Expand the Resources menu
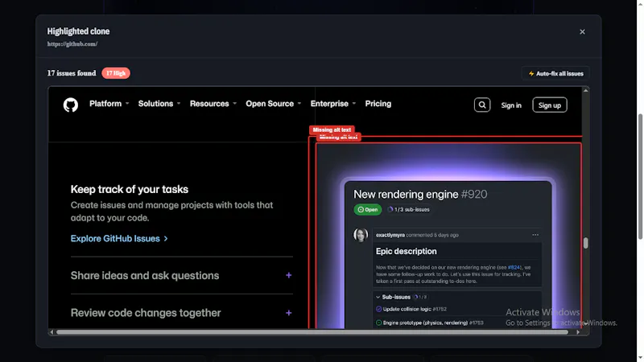This screenshot has width=644, height=362. pyautogui.click(x=213, y=104)
